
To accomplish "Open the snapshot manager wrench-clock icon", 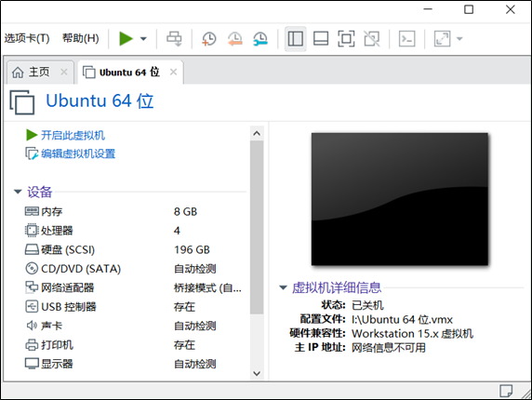I will (x=260, y=38).
